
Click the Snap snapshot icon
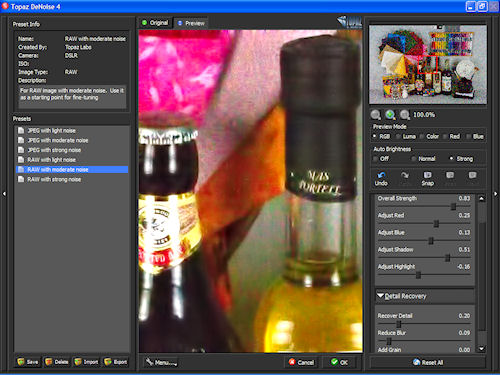[427, 175]
